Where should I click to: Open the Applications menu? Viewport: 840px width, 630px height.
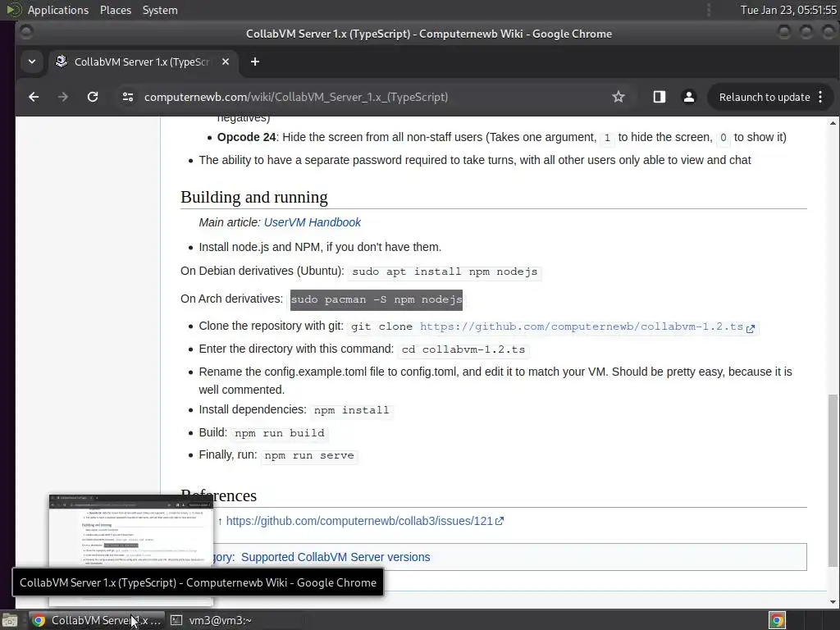click(58, 10)
